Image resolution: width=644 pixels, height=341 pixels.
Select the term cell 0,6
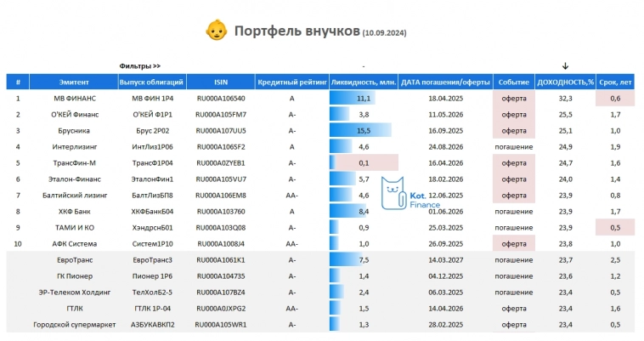coord(615,99)
